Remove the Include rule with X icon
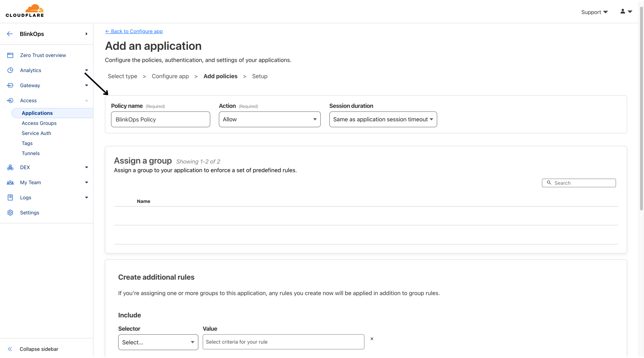Image resolution: width=644 pixels, height=358 pixels. tap(372, 339)
